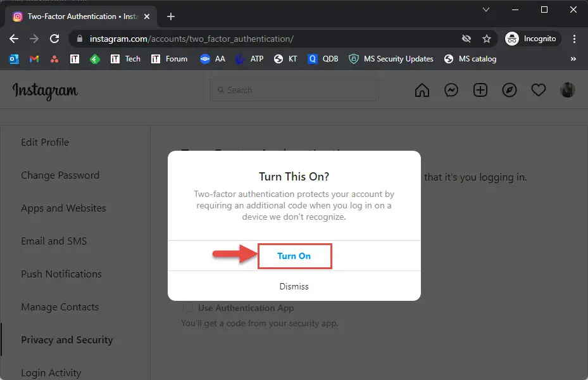Open Apps and Websites settings

tap(63, 208)
